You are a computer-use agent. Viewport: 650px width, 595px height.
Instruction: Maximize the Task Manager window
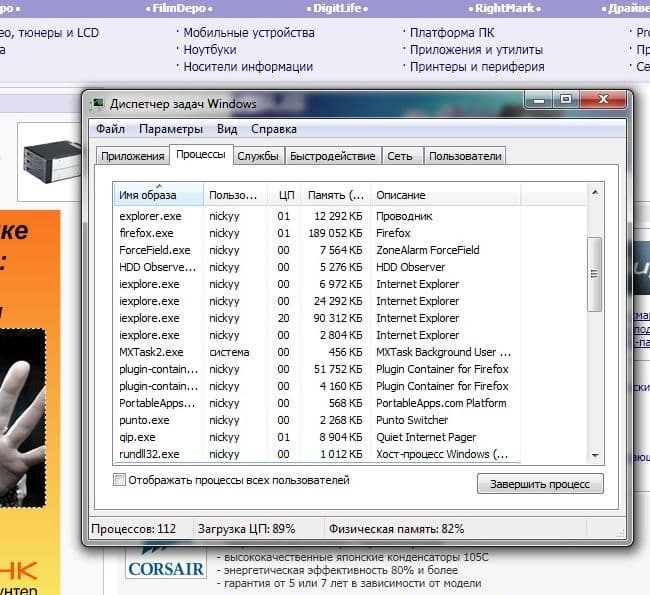(x=566, y=100)
